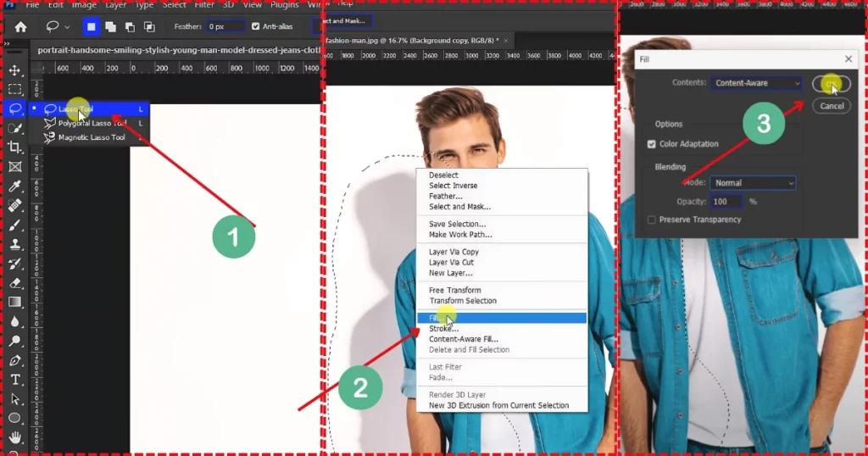Select the Dodge tool

pyautogui.click(x=15, y=341)
